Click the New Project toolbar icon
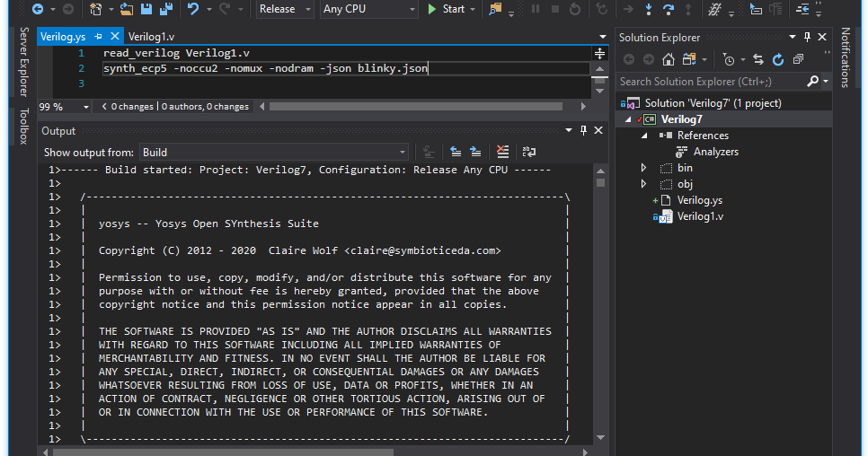The height and width of the screenshot is (456, 868). 96,9
